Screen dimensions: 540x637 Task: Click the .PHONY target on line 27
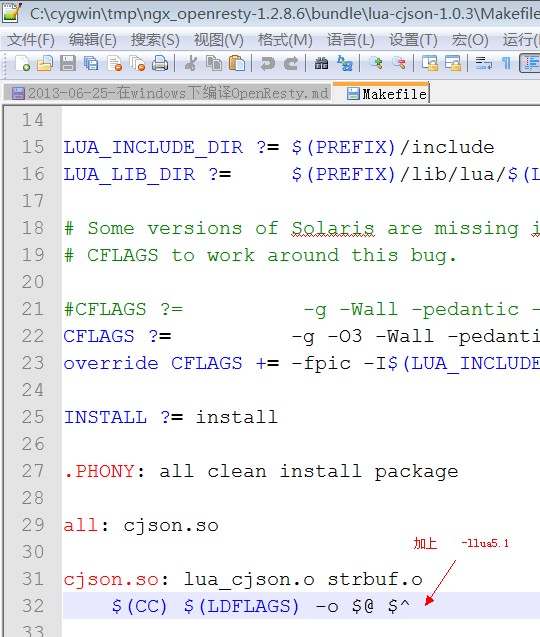[x=99, y=471]
